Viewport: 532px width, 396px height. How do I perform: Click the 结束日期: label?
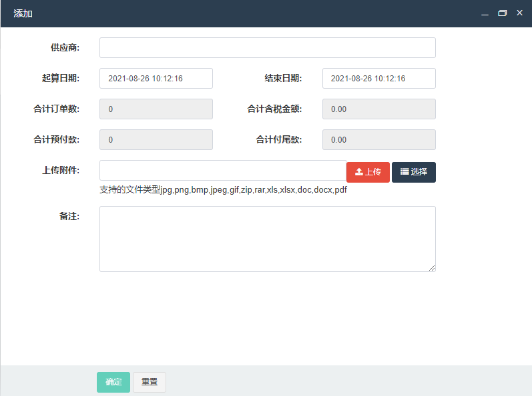coord(283,78)
